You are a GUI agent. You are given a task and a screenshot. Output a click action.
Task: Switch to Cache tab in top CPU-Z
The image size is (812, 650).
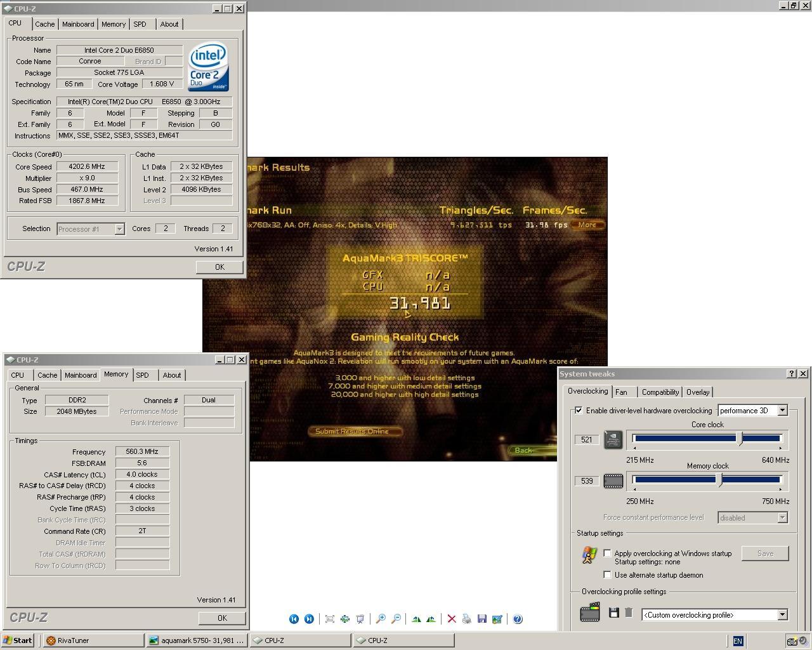click(44, 24)
